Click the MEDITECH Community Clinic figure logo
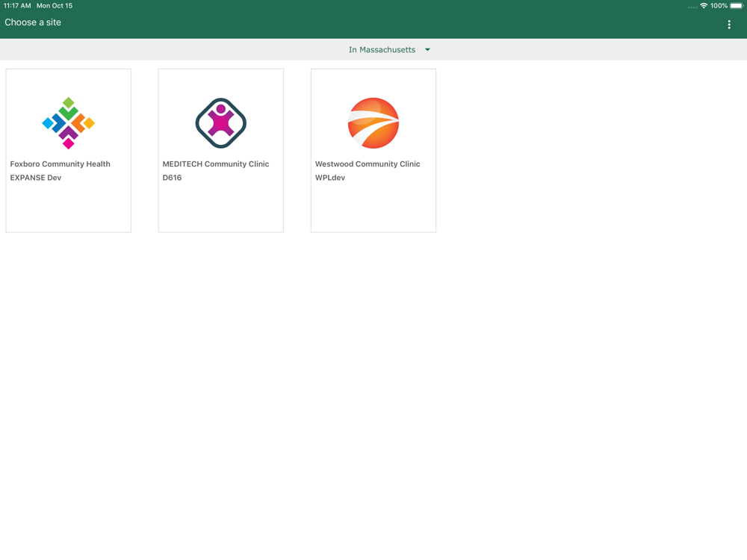The image size is (747, 560). pos(221,123)
